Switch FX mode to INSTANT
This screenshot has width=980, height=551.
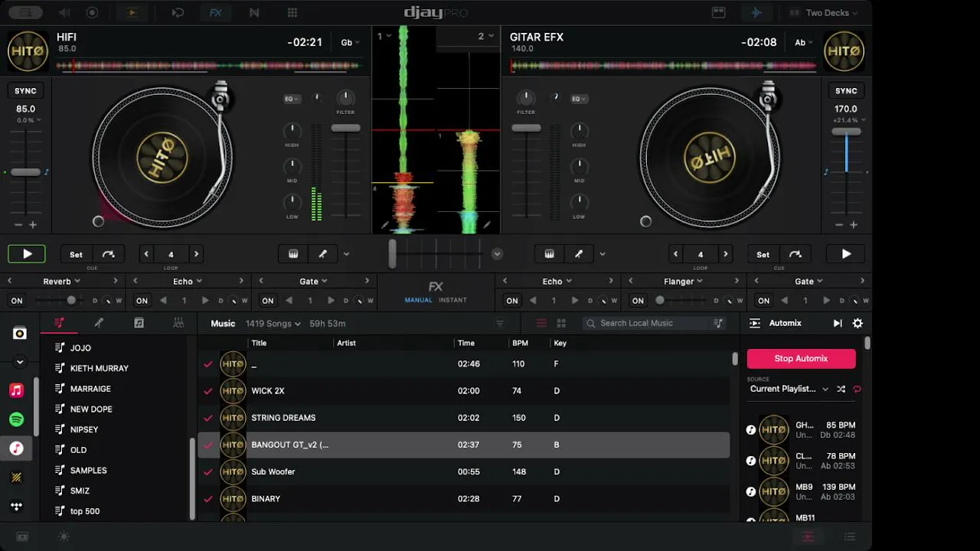[x=452, y=300]
